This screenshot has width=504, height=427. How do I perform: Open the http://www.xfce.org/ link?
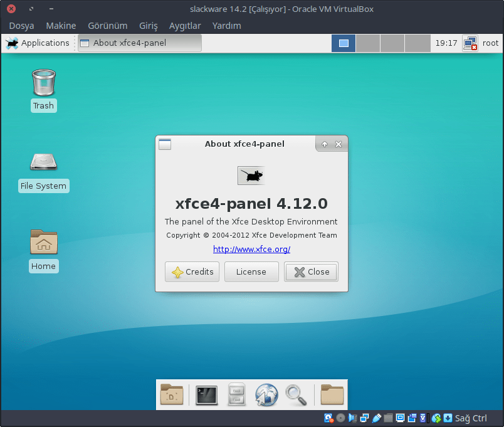tap(251, 249)
